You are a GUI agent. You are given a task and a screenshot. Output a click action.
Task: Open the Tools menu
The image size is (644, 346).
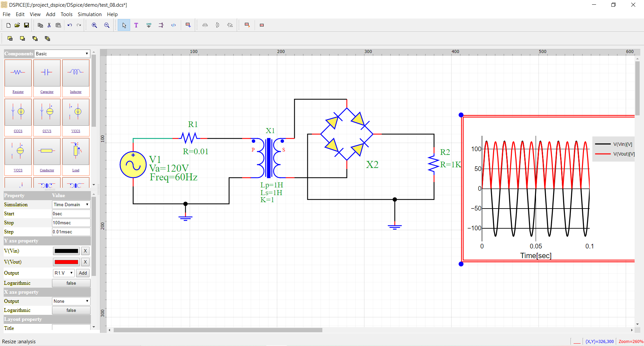point(66,14)
